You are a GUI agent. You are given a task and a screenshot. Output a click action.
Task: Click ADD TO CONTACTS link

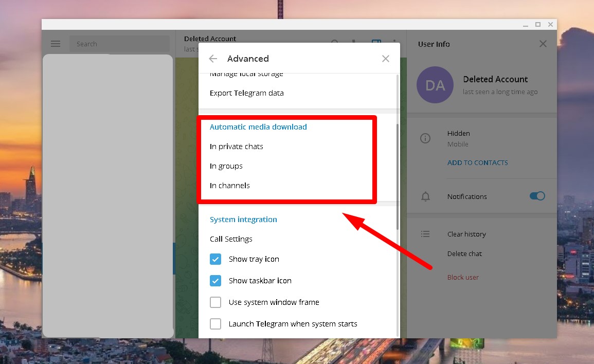click(477, 163)
